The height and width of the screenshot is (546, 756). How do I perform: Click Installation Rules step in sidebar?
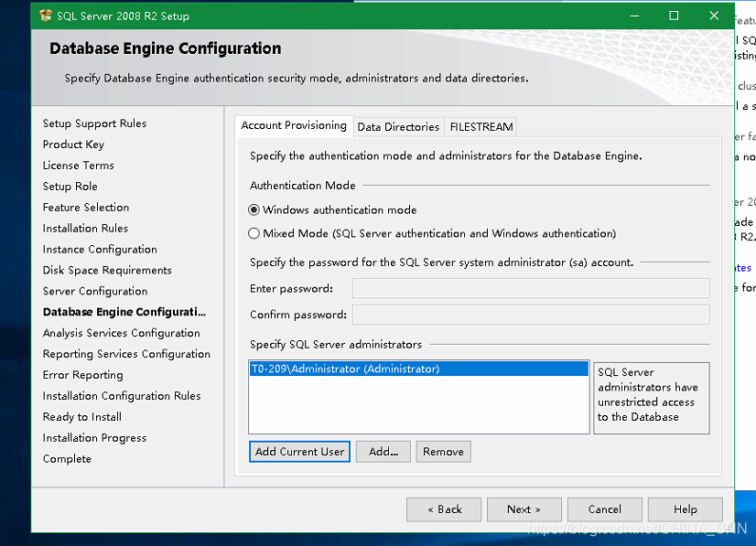pos(85,229)
